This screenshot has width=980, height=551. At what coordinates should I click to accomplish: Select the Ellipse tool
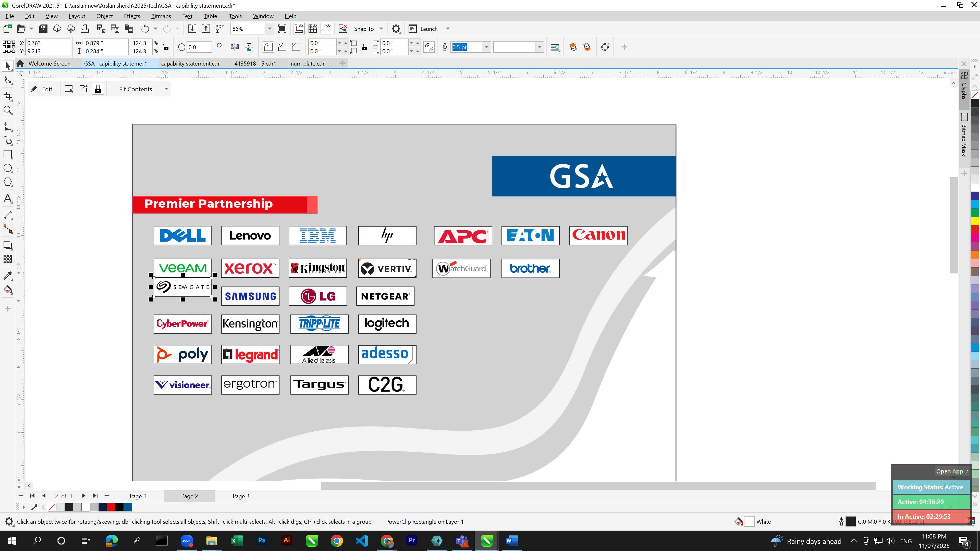tap(8, 168)
